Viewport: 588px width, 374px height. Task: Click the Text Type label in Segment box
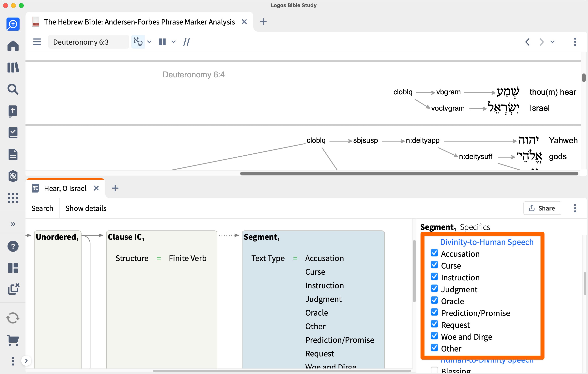click(268, 258)
